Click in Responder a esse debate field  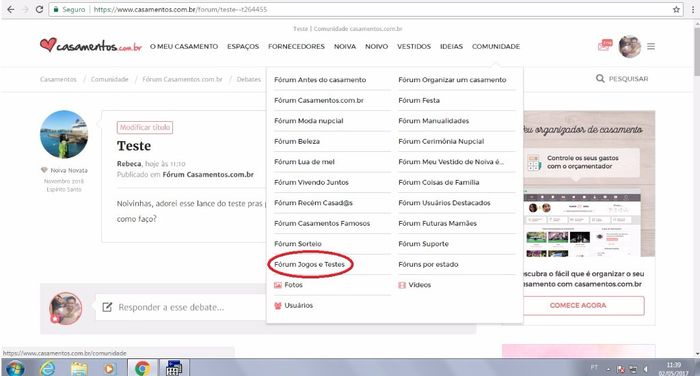tap(181, 307)
